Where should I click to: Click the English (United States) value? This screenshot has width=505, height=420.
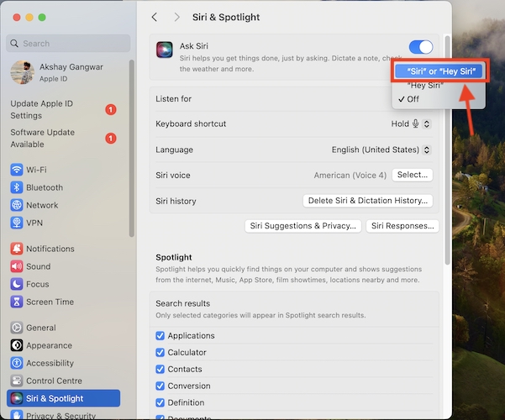(376, 150)
